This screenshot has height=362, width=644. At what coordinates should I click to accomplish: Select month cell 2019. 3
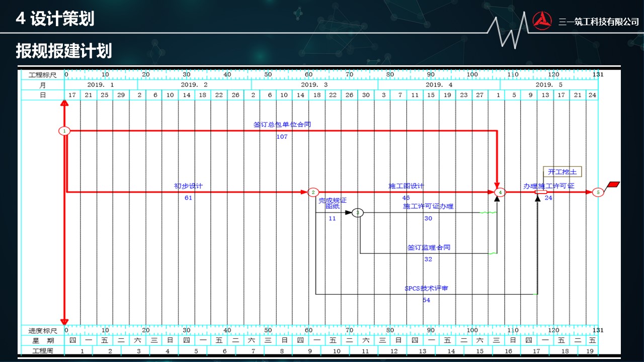314,85
